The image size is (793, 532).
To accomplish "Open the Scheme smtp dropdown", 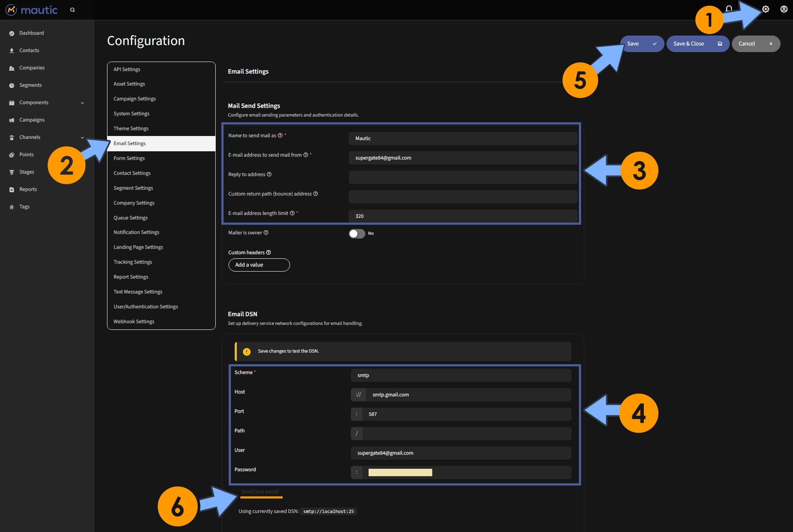I will coord(461,375).
